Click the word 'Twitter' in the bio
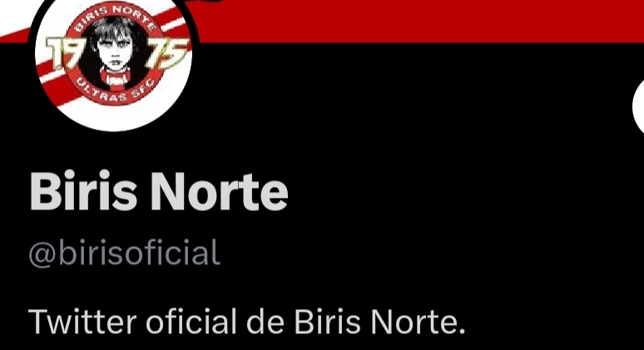The image size is (644, 350). pos(82,322)
